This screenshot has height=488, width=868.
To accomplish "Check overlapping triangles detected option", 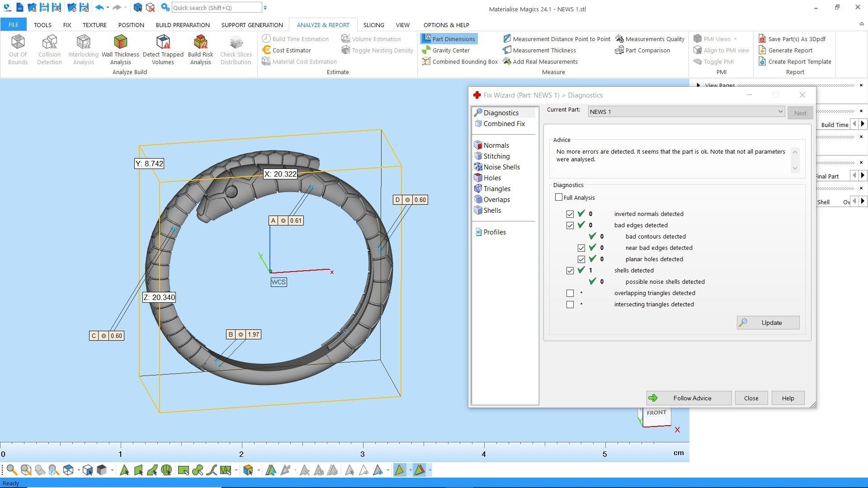I will [570, 293].
